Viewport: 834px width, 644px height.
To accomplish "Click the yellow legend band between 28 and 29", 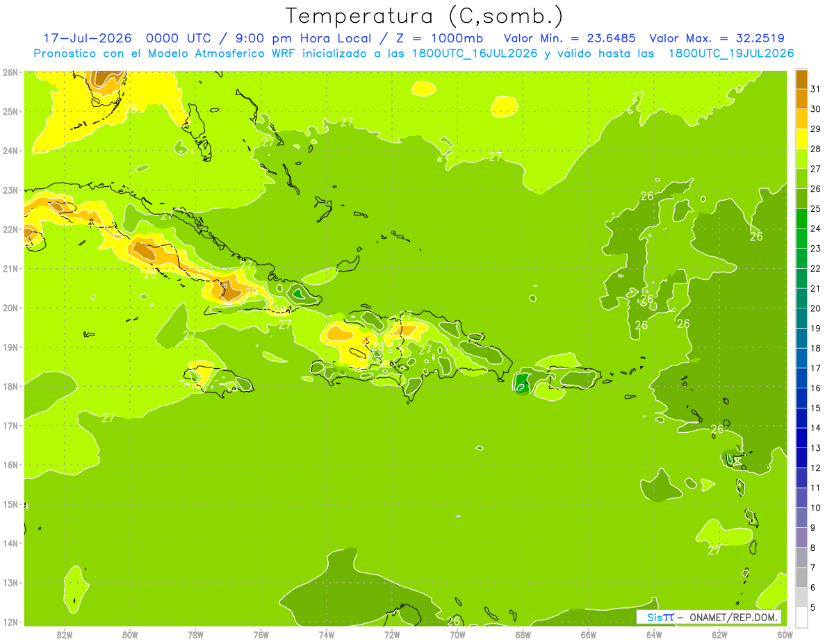I will pyautogui.click(x=801, y=139).
